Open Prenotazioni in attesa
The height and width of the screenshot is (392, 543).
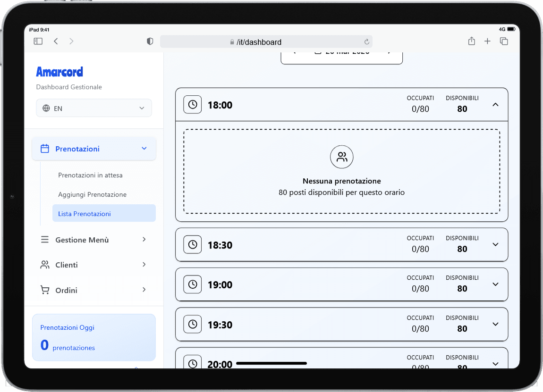click(x=90, y=175)
